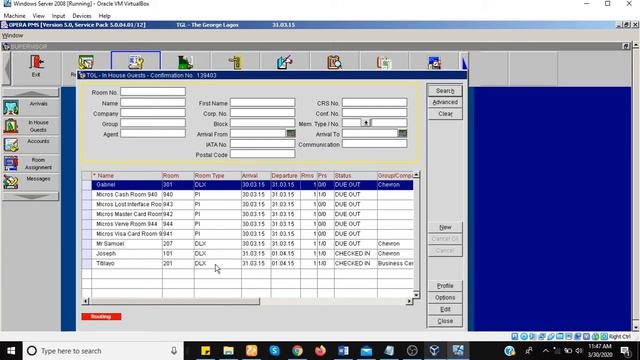This screenshot has height=360, width=640.
Task: Open Firefox from the Windows taskbar
Action: click(320, 351)
